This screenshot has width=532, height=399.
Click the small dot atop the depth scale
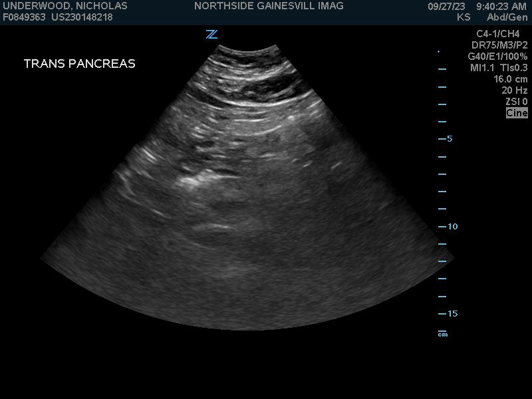[438, 51]
